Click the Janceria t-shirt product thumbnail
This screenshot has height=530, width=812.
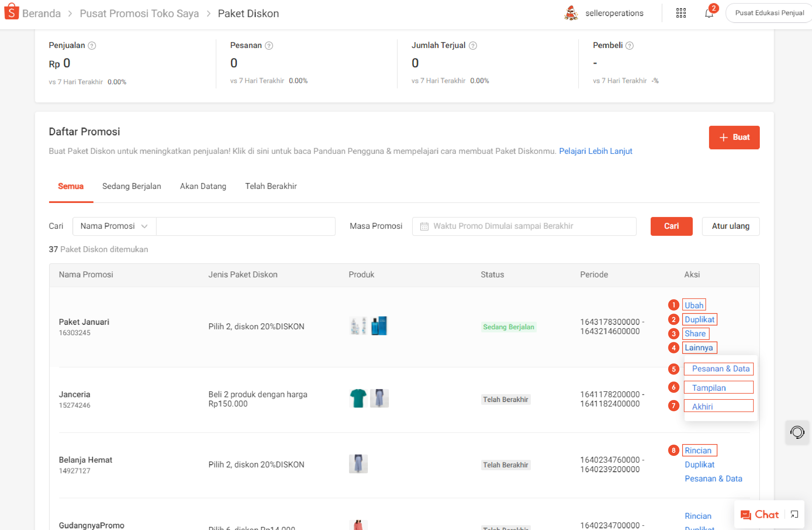pos(358,398)
